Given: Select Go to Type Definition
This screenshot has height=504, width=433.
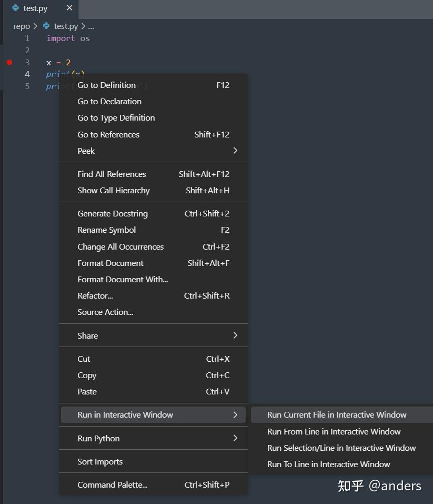Looking at the screenshot, I should pos(116,117).
